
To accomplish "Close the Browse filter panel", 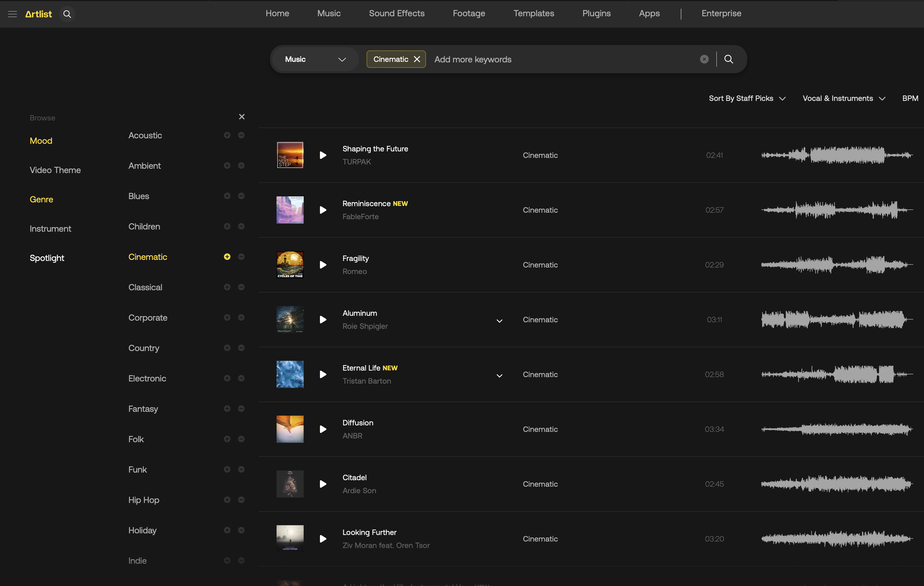I will point(242,117).
